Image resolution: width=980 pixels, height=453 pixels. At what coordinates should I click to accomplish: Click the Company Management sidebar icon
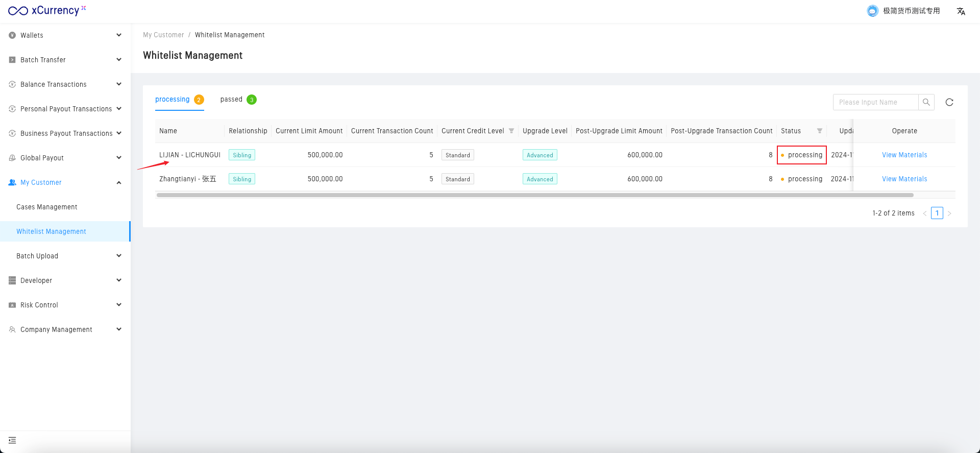[x=12, y=329]
